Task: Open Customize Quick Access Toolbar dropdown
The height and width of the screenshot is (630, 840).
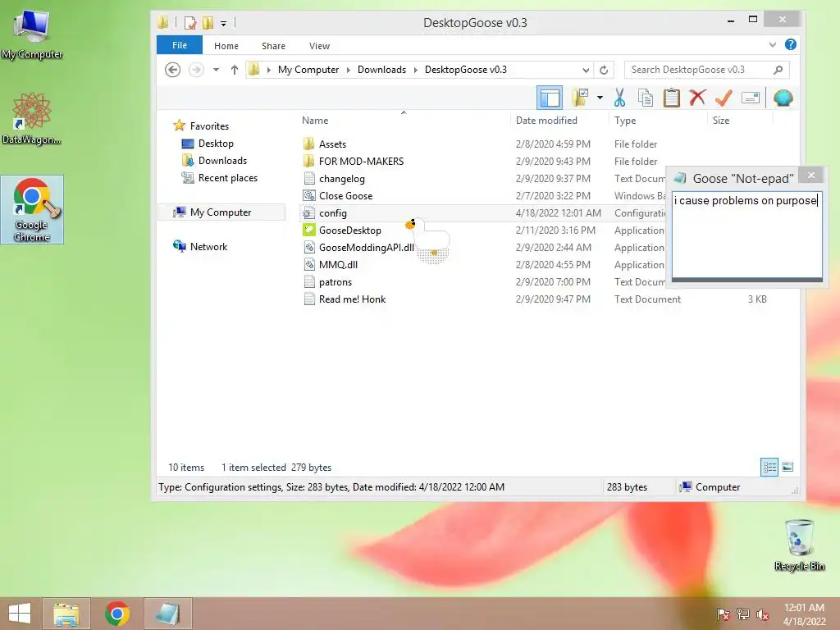Action: click(x=223, y=23)
